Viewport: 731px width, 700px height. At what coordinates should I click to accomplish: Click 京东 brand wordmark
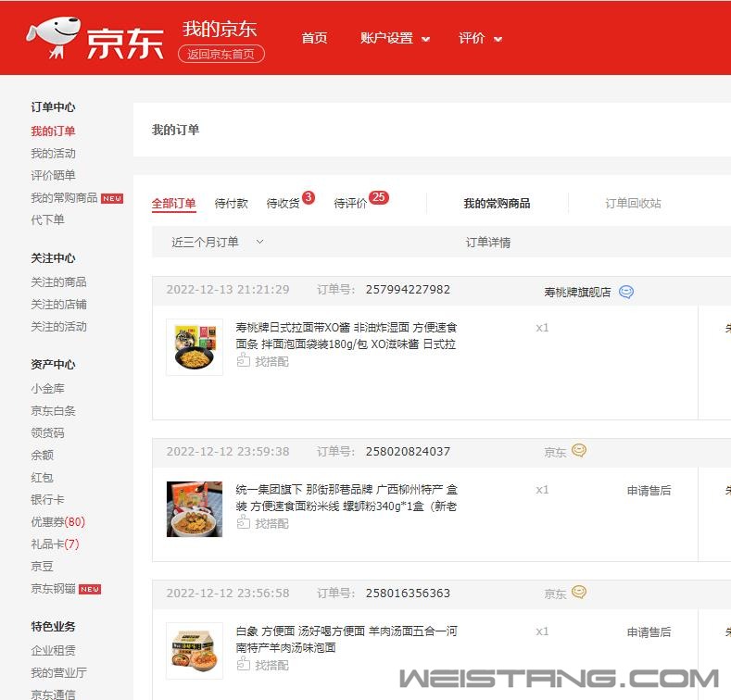coord(125,44)
